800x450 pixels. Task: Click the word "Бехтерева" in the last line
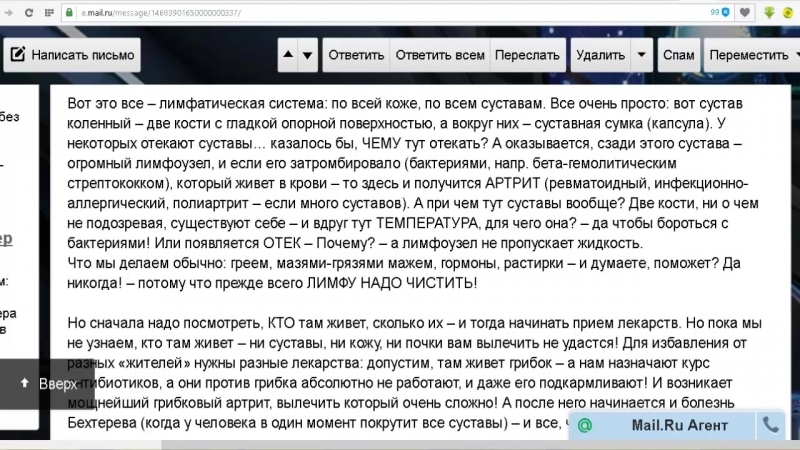[102, 423]
